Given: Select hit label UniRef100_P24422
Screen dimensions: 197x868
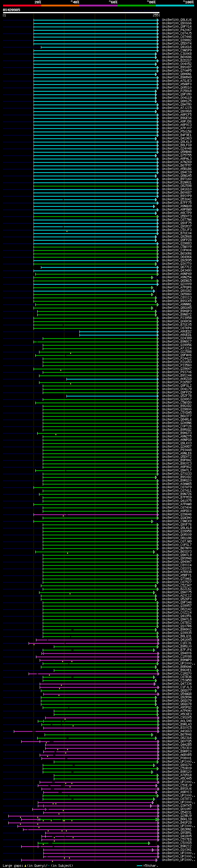Looking at the screenshot, I should point(177,358).
